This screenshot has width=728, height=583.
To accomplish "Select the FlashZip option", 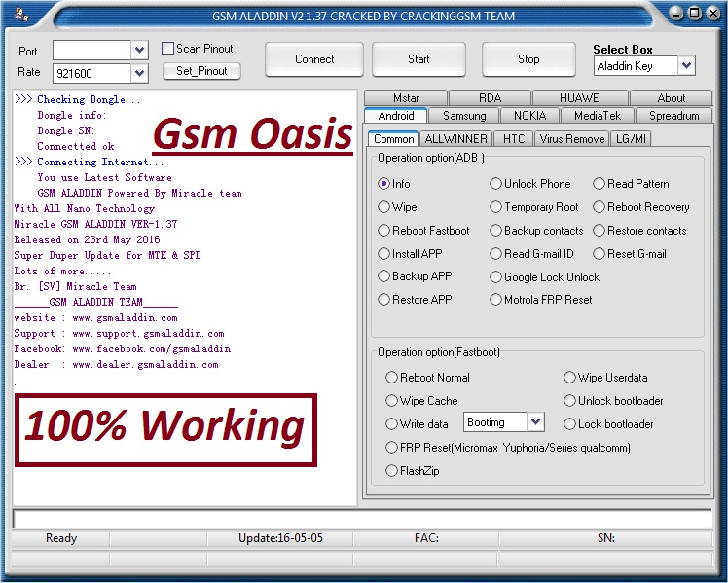I will [391, 471].
